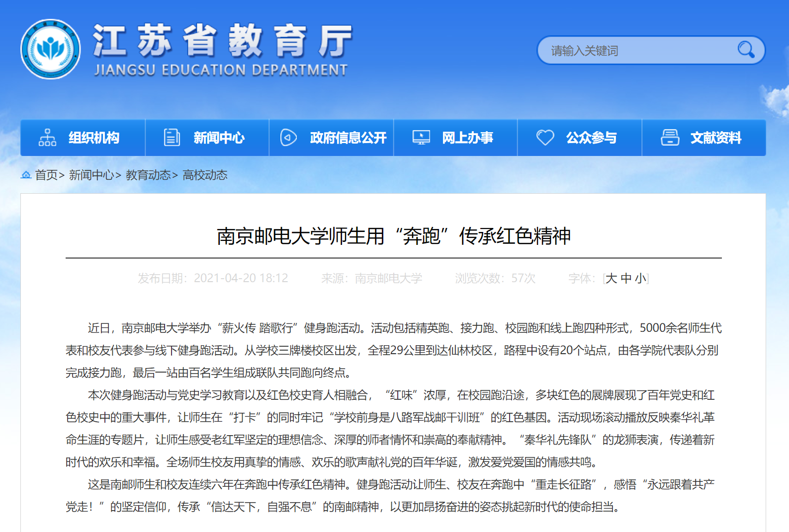
Task: Open the 政府信息公开 menu item
Action: (348, 138)
